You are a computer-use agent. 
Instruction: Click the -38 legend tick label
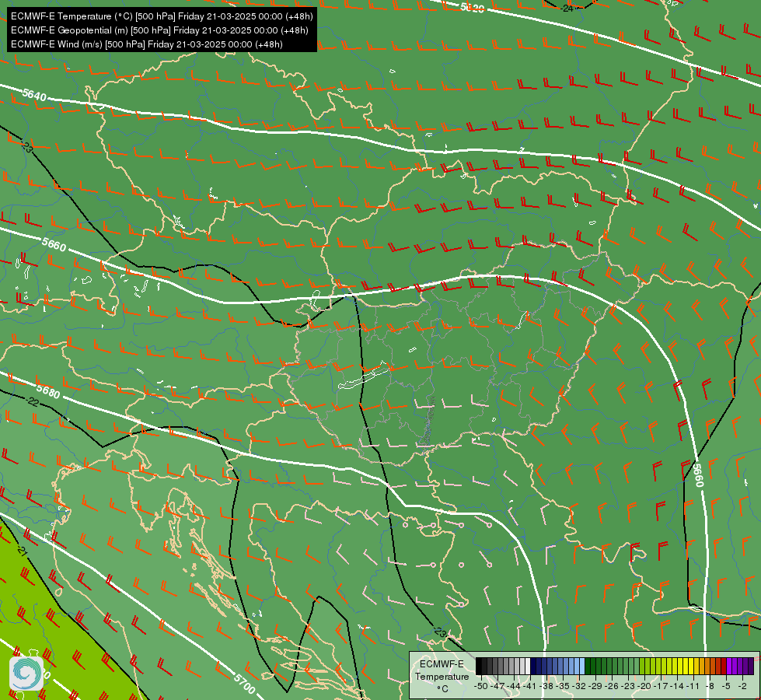coord(547,686)
